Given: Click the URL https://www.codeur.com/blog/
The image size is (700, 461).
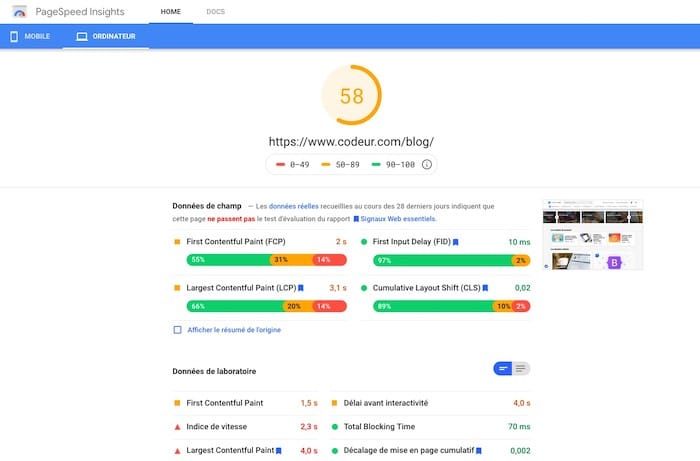Looking at the screenshot, I should click(351, 141).
